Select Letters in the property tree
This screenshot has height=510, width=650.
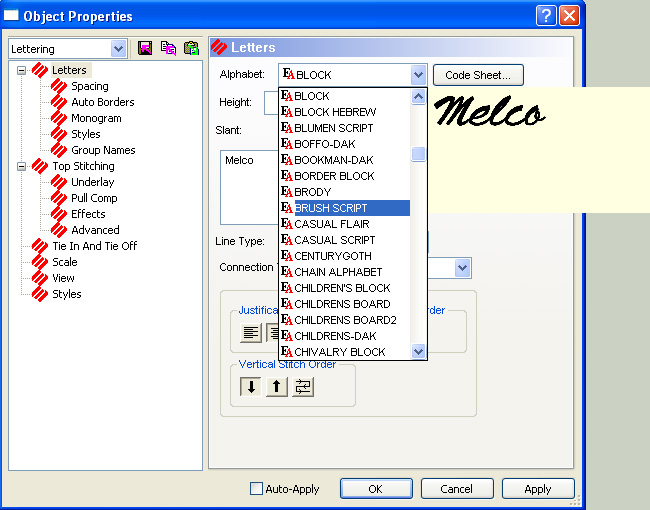click(69, 70)
